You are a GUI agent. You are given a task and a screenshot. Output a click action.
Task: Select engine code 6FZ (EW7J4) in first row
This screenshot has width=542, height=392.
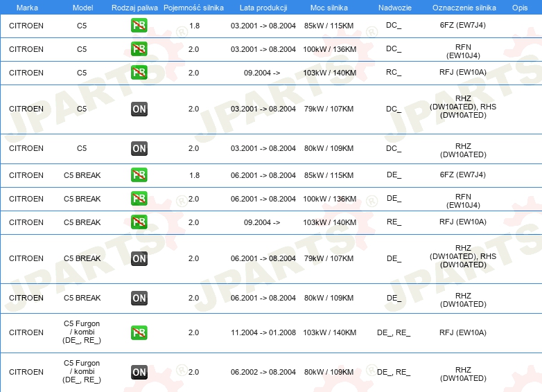[463, 25]
